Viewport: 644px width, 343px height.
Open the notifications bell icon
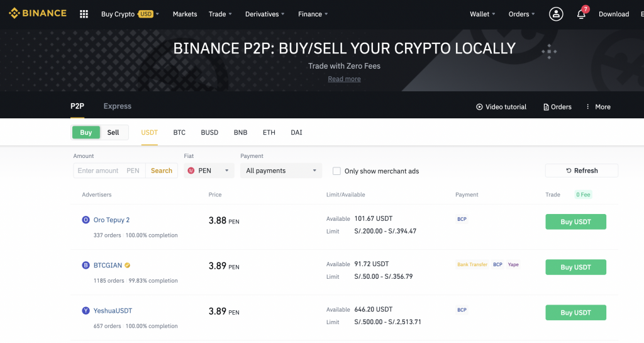[581, 14]
